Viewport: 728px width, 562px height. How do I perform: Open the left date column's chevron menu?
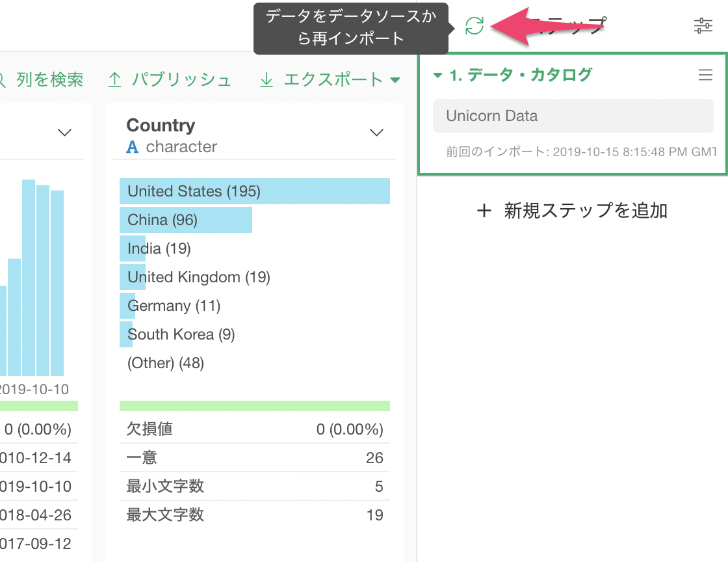point(64,133)
